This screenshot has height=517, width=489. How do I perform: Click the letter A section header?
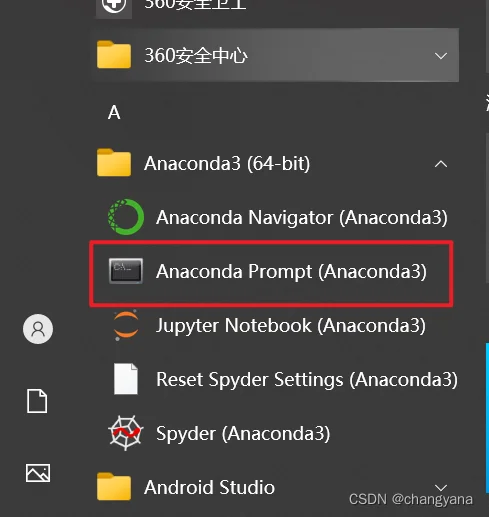click(x=114, y=112)
